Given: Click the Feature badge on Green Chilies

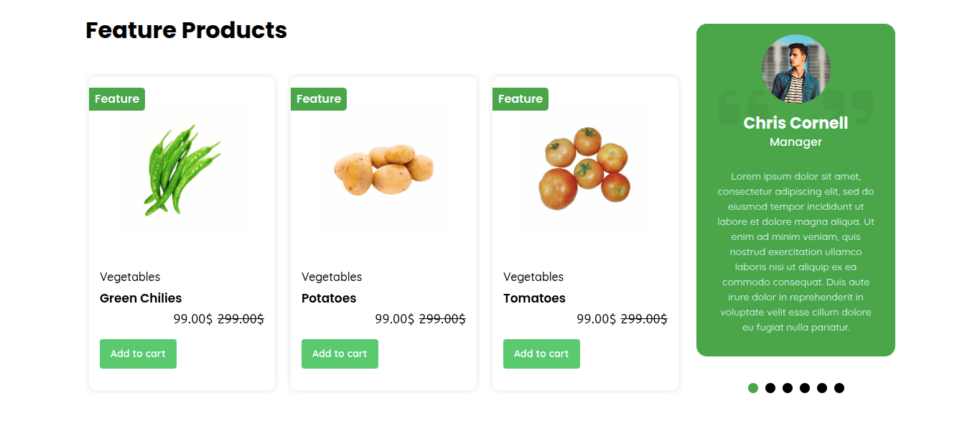Looking at the screenshot, I should 117,99.
